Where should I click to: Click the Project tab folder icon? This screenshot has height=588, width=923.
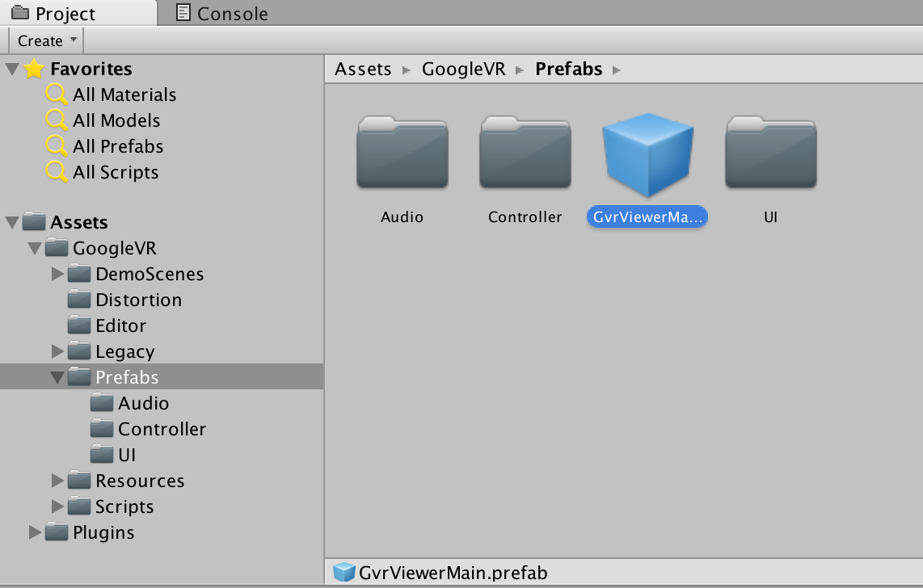20,12
